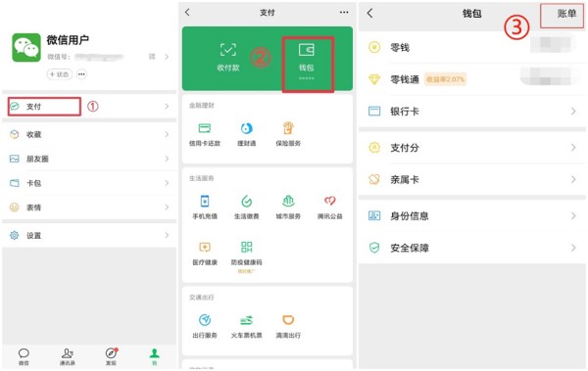588x371 pixels.
Task: Expand chevron on 设置 row
Action: click(x=167, y=235)
